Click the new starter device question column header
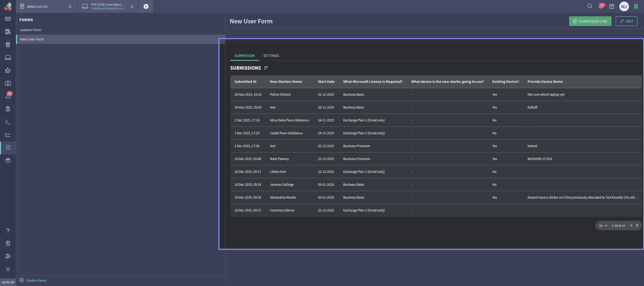Image resolution: width=644 pixels, height=286 pixels. coord(447,82)
